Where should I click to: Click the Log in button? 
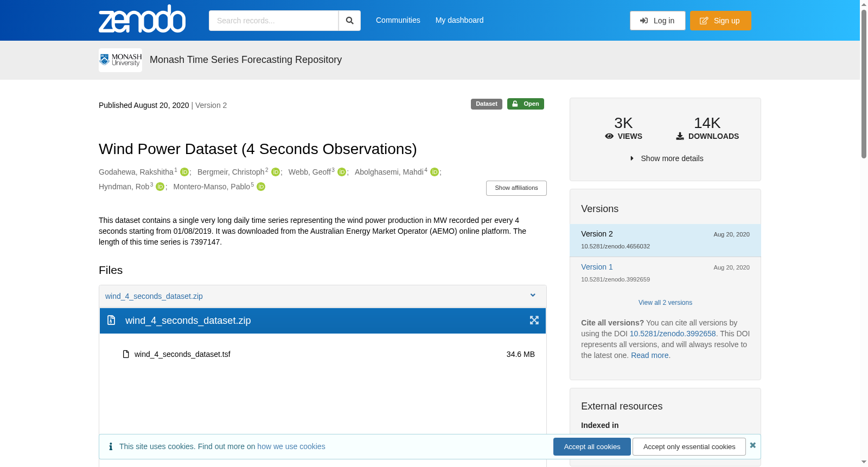(x=658, y=21)
